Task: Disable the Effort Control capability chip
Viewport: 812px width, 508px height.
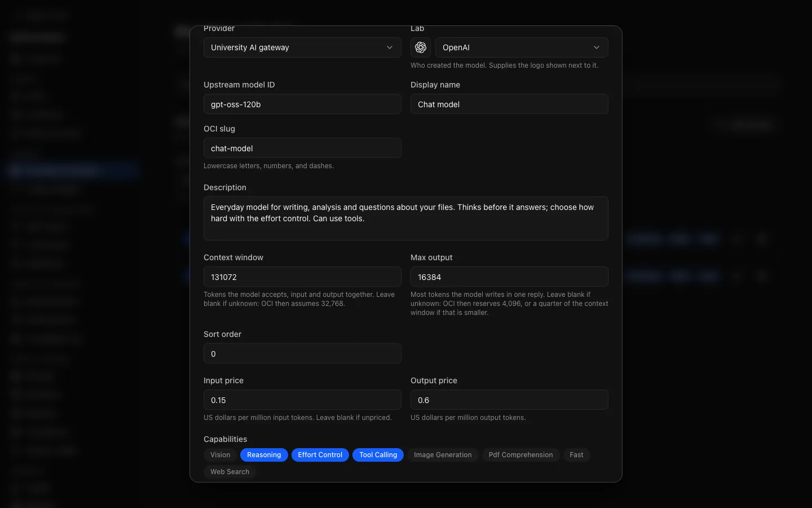Action: tap(320, 455)
